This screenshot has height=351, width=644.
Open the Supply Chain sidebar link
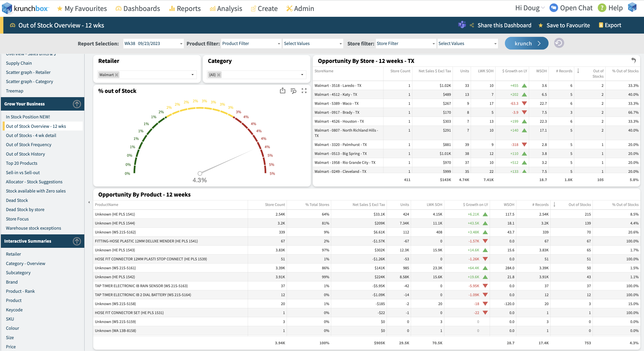(x=19, y=63)
